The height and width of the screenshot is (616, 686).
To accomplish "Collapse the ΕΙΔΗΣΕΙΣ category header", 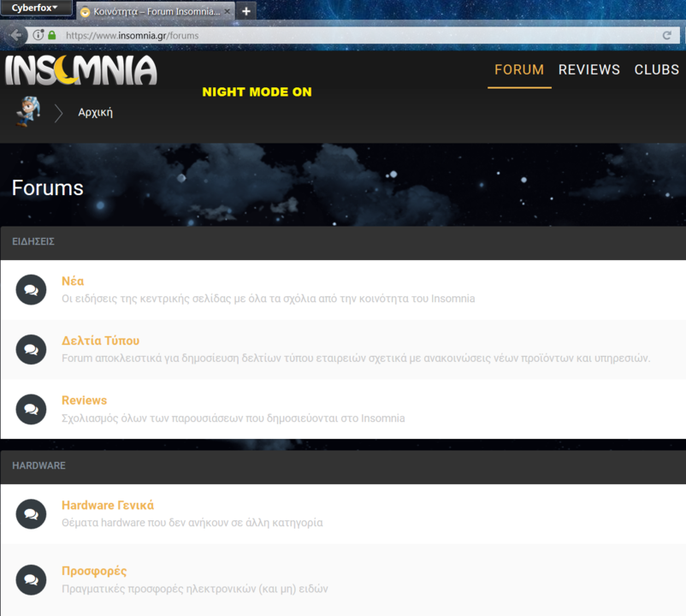I will (343, 243).
